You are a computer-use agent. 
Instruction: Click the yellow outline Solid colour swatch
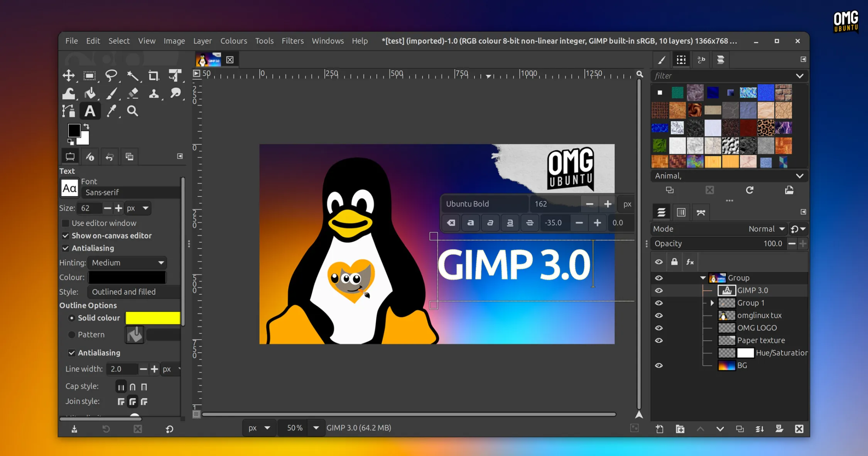(153, 318)
